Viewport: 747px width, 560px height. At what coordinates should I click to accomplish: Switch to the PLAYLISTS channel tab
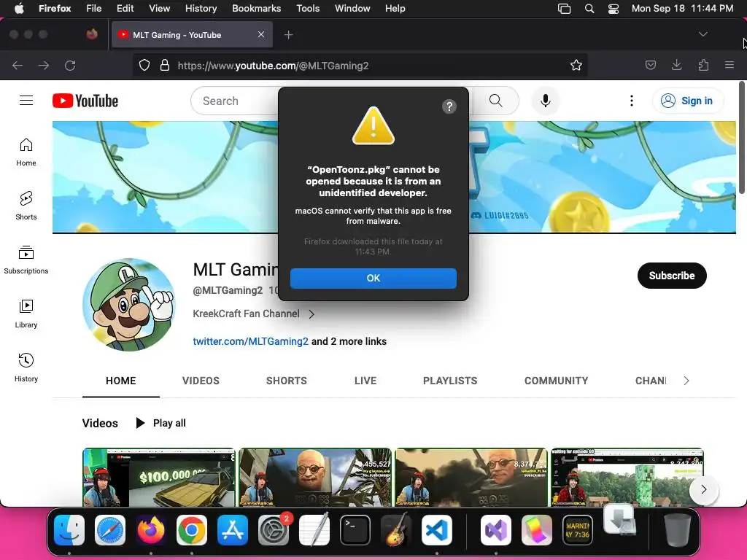pyautogui.click(x=450, y=381)
